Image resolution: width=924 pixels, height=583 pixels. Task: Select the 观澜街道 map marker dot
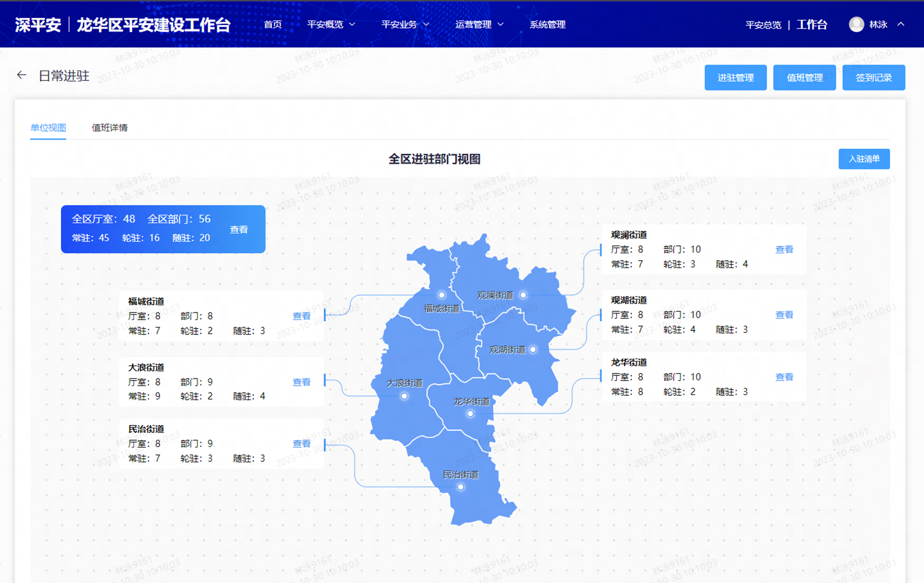click(523, 295)
